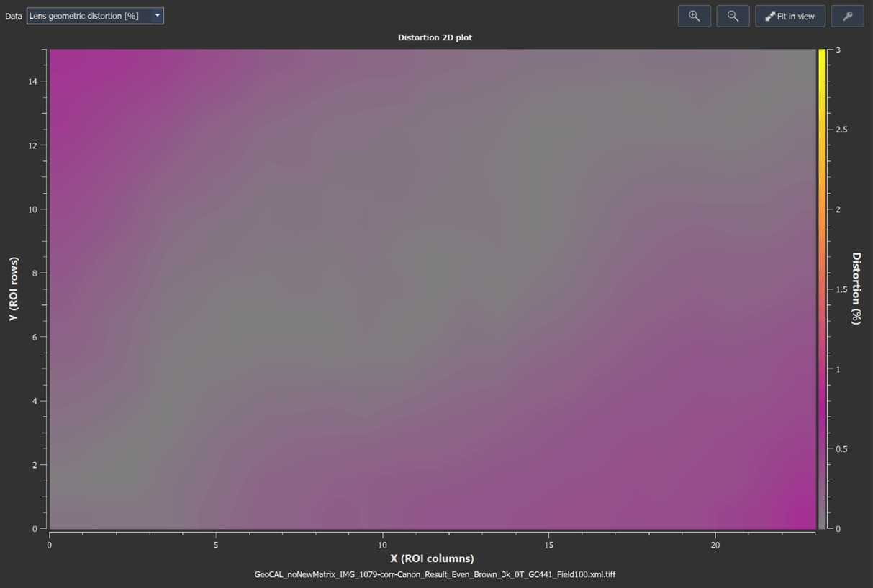
Task: Click the Distortion 2D plot title
Action: pyautogui.click(x=435, y=37)
